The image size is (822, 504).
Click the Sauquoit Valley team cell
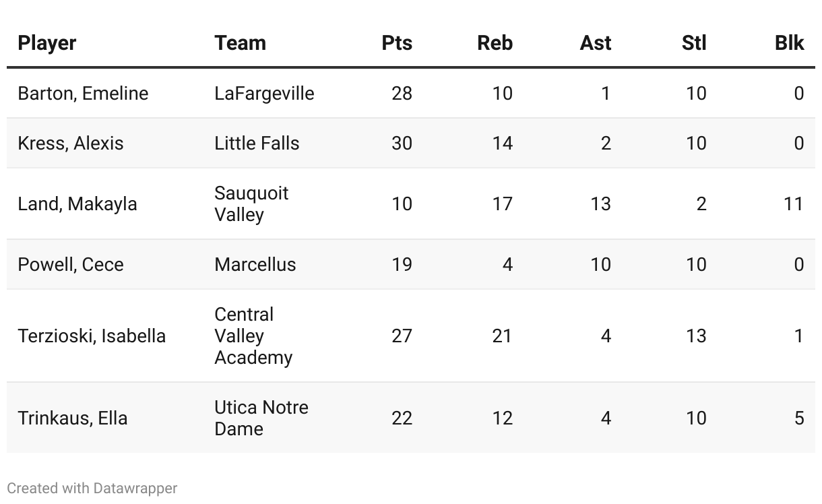(x=251, y=203)
